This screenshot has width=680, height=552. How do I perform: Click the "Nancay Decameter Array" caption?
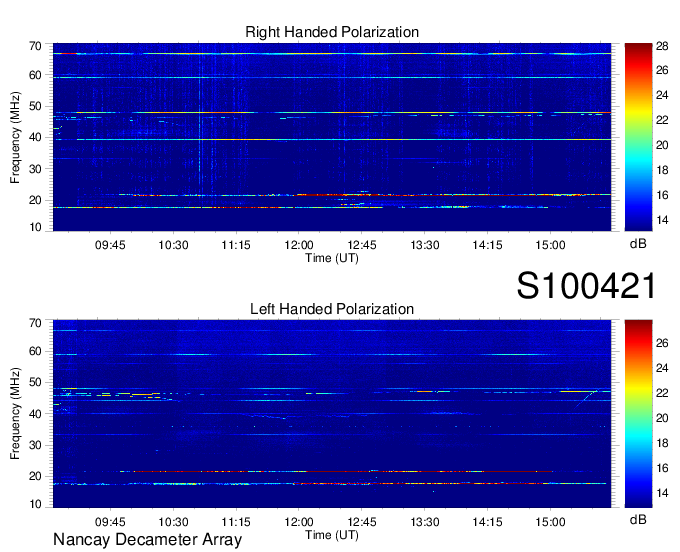147,540
